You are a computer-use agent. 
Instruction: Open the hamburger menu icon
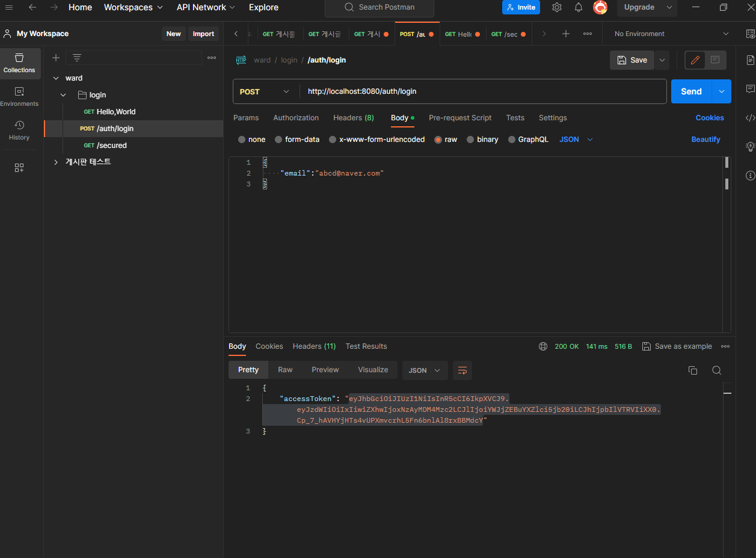9,7
